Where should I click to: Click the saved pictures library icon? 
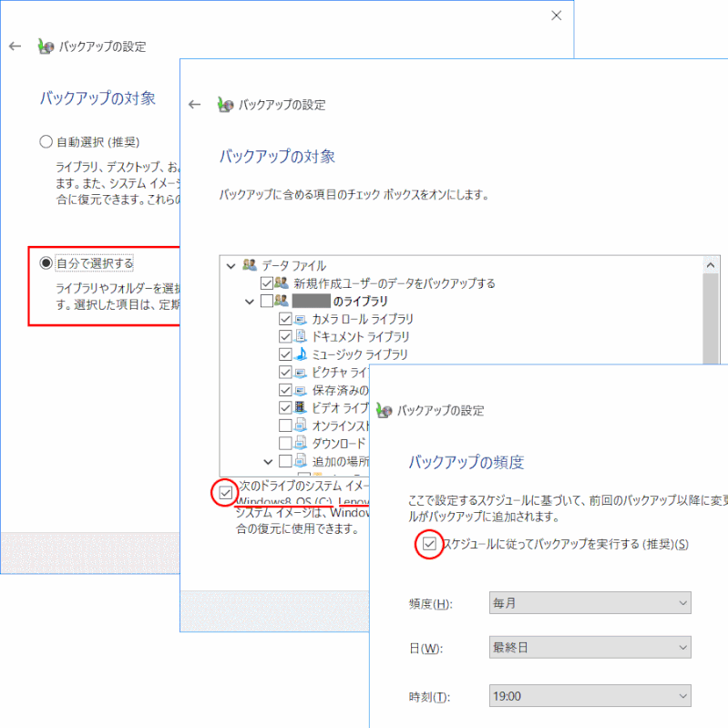pyautogui.click(x=301, y=390)
